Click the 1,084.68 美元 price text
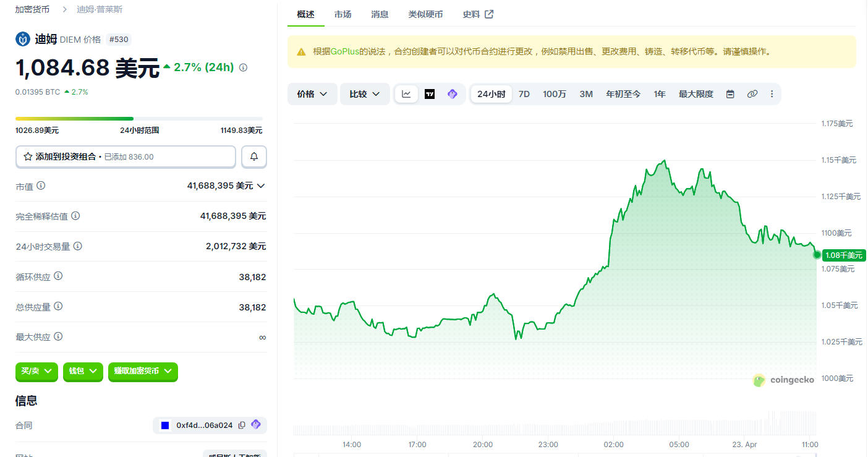This screenshot has width=868, height=457. (88, 67)
